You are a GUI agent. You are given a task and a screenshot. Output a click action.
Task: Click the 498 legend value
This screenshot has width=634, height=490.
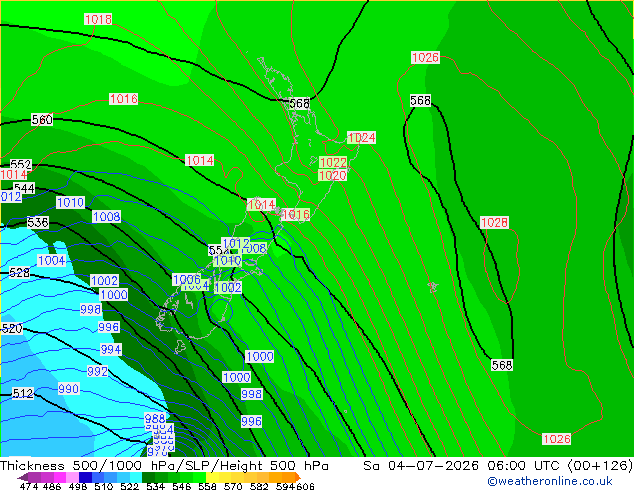78,486
